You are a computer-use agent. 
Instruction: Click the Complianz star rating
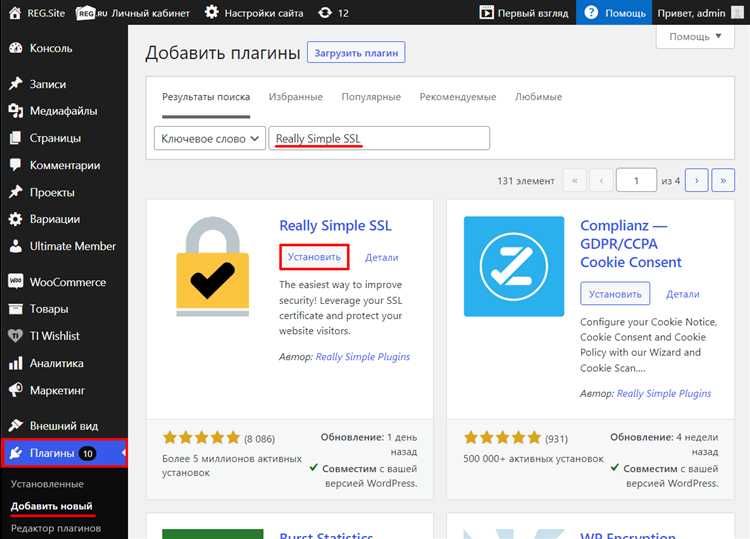tap(502, 437)
